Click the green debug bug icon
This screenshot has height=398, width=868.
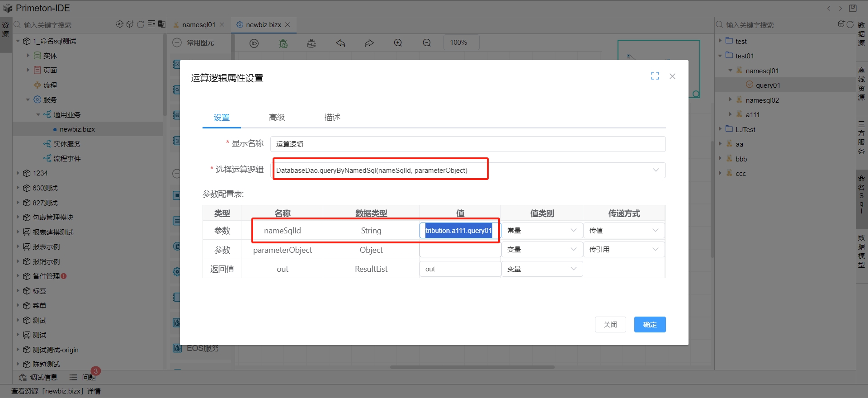click(x=283, y=43)
